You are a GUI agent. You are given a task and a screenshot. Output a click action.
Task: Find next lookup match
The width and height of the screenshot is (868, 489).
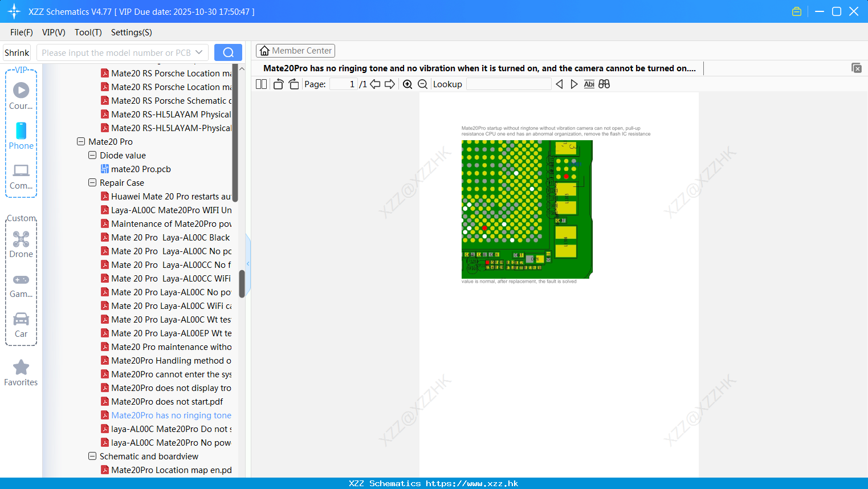(x=574, y=84)
